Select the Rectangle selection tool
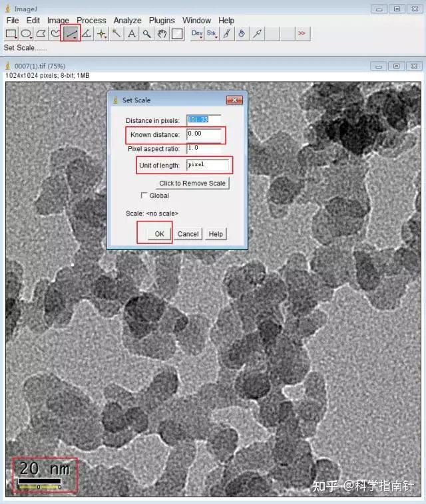The image size is (426, 504). [x=11, y=33]
